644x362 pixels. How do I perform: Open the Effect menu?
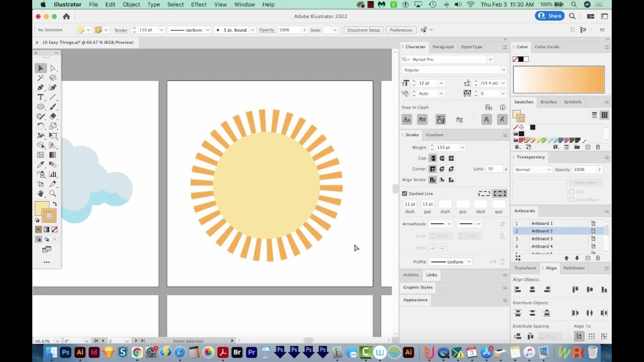point(199,5)
